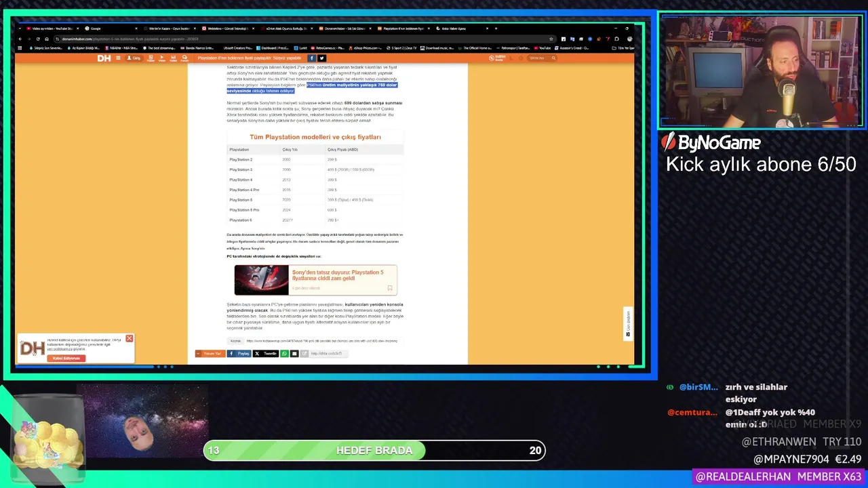
Task: Bookmark this page with the star icon
Action: click(x=551, y=39)
